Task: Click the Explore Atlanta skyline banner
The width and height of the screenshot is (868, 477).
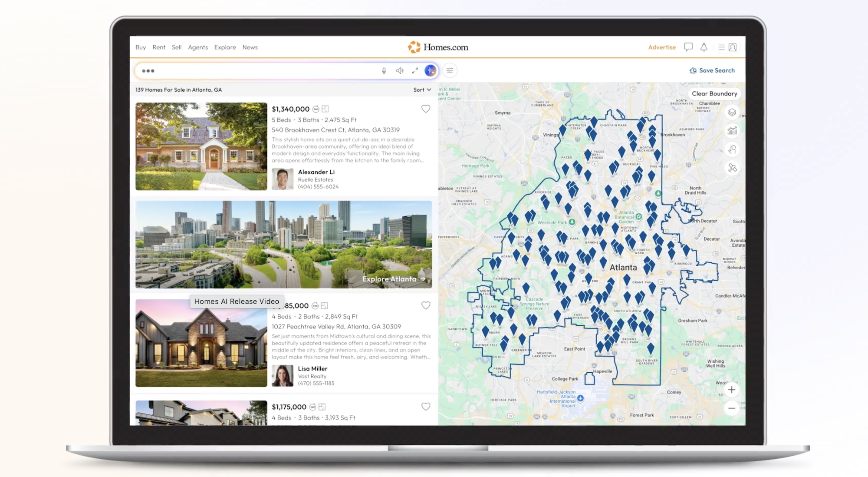Action: pyautogui.click(x=283, y=244)
